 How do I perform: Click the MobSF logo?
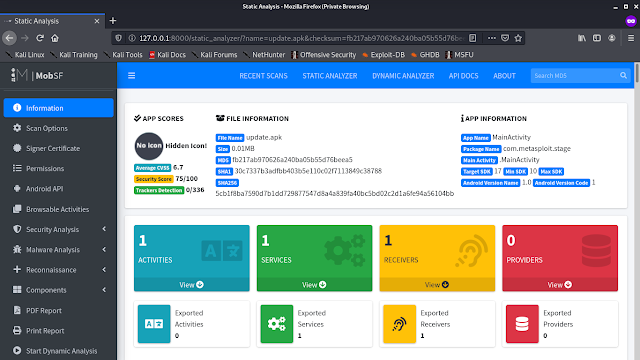tap(37, 76)
